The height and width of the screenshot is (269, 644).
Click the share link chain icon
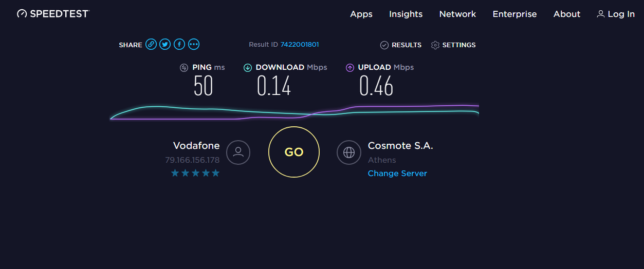151,45
